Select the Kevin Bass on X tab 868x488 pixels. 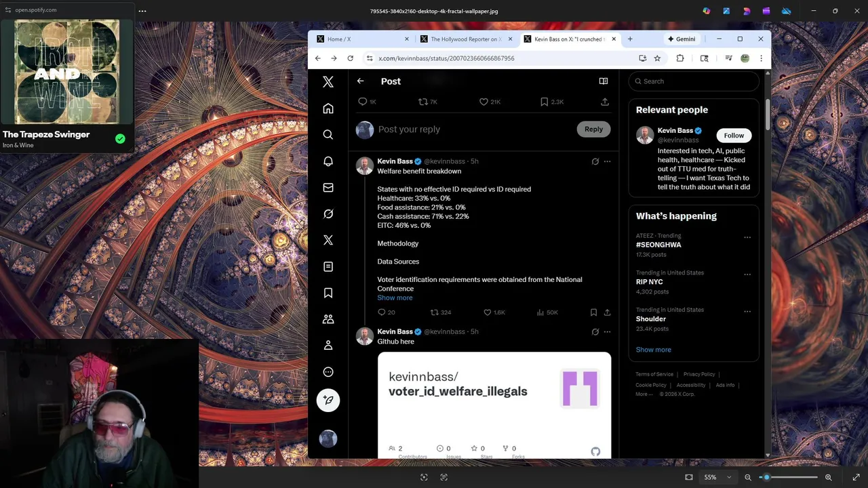568,39
